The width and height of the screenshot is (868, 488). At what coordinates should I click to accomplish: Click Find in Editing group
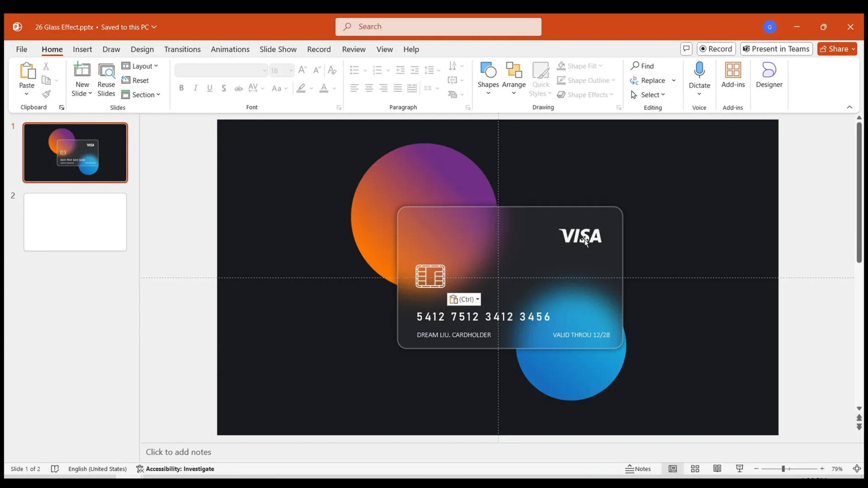[642, 66]
